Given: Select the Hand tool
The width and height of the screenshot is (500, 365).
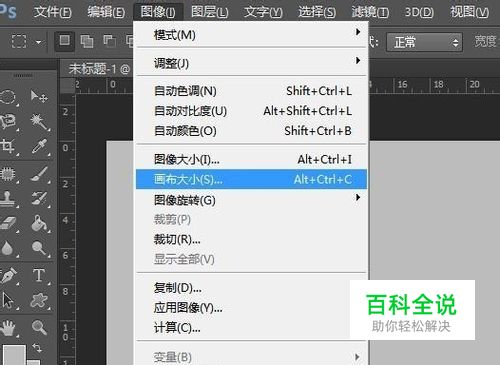Looking at the screenshot, I should (8, 327).
